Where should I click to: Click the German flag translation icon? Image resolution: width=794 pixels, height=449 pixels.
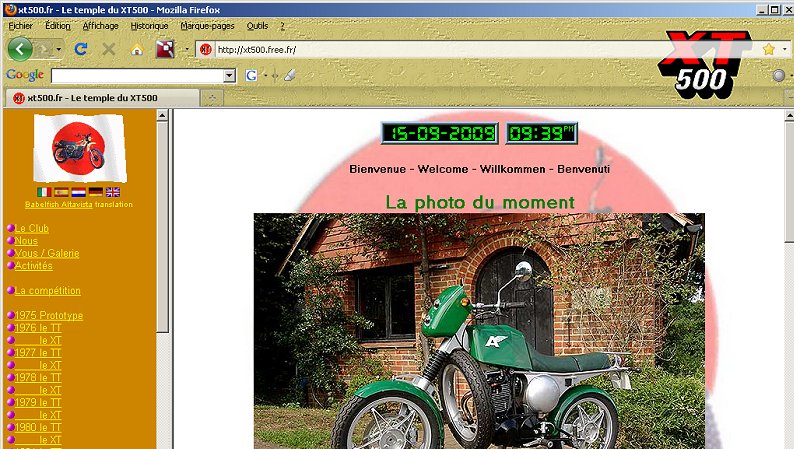96,192
